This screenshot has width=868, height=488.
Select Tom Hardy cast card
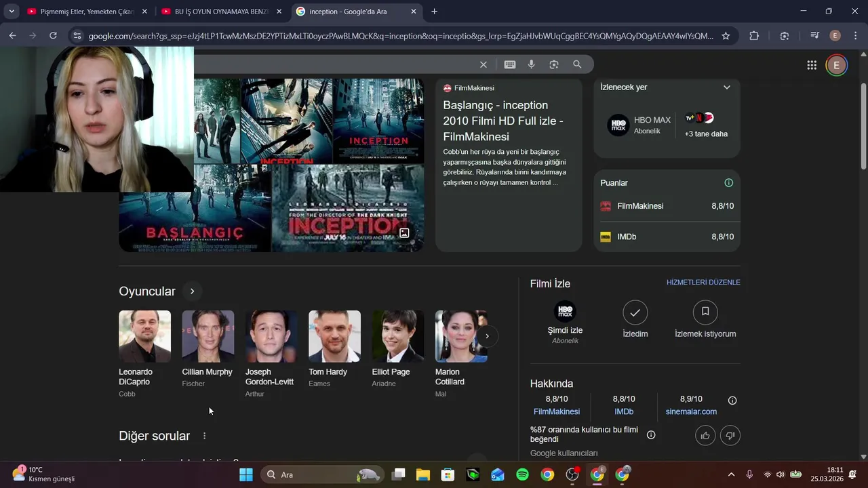[334, 349]
